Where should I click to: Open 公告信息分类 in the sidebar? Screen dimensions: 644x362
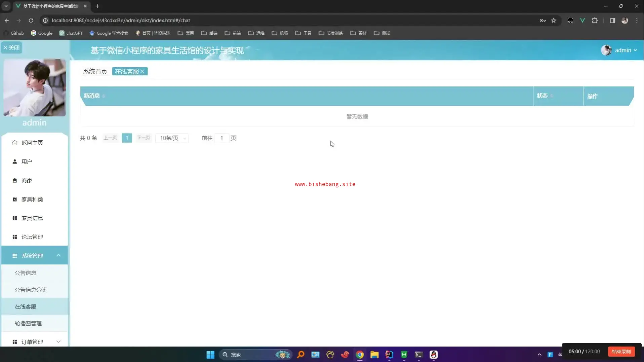pos(31,290)
